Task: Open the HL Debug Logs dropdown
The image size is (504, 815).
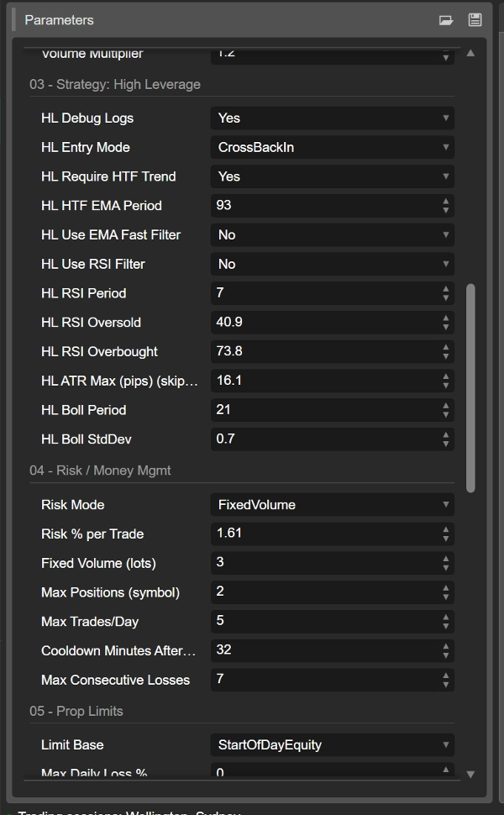Action: pos(332,118)
